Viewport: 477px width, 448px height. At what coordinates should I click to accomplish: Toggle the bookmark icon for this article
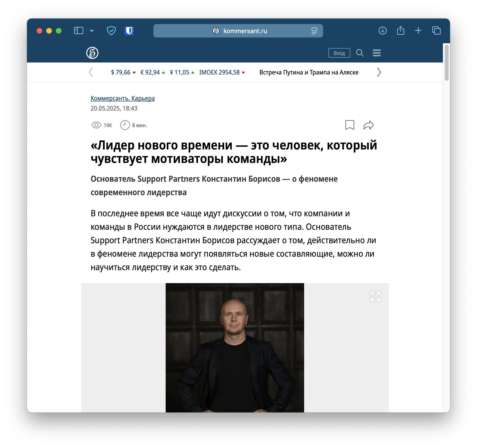pos(350,125)
